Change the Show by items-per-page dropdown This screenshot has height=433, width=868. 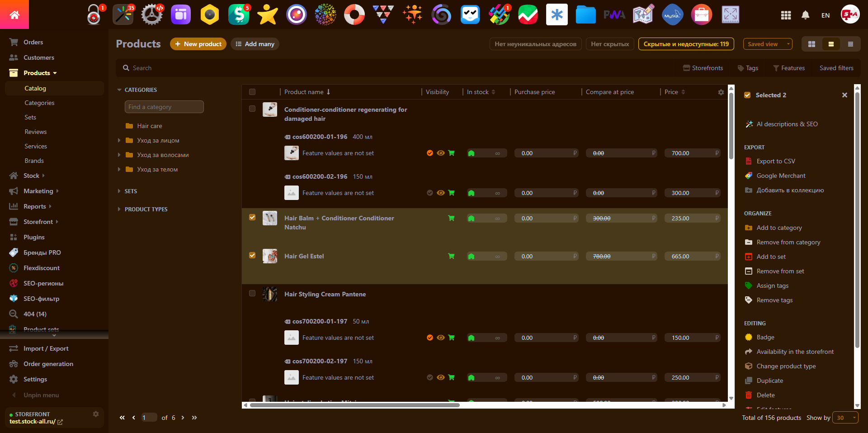[845, 418]
